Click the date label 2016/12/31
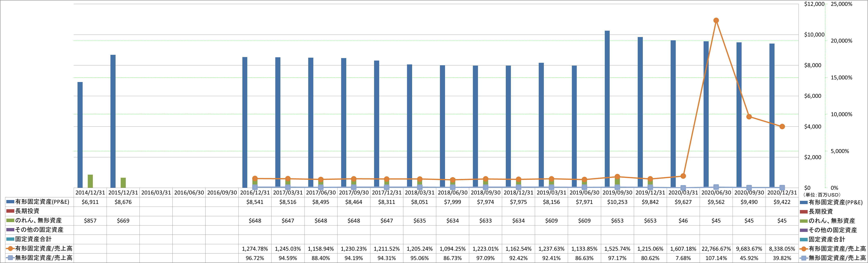The image size is (868, 263). click(x=255, y=193)
